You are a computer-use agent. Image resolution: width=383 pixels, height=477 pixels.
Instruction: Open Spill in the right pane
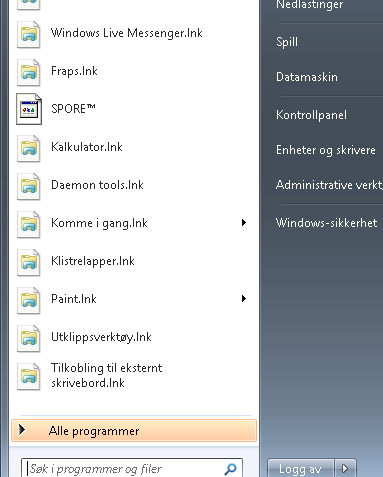[287, 42]
